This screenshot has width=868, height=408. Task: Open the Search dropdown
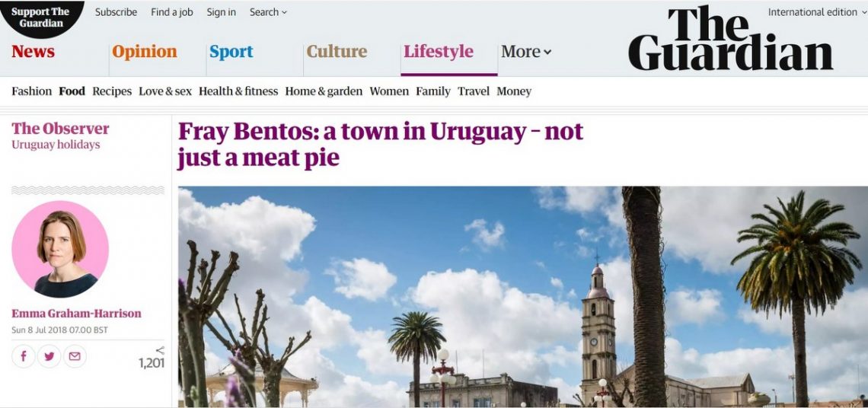pyautogui.click(x=268, y=12)
